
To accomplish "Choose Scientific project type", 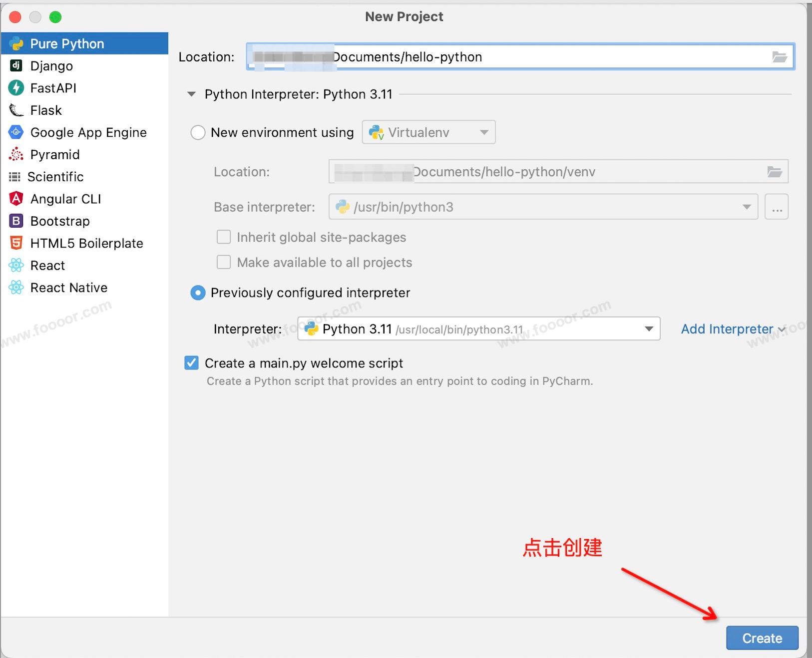I will pos(55,177).
